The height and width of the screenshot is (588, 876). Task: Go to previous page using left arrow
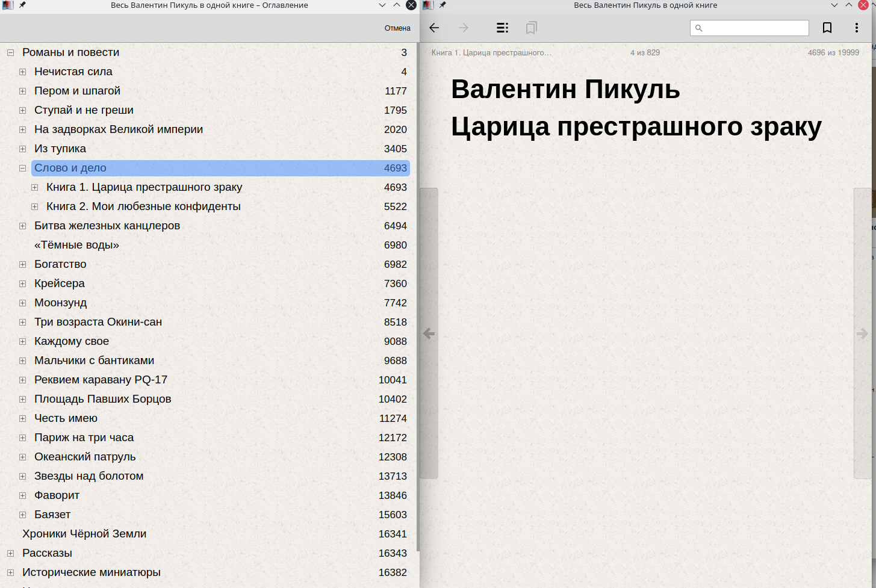(x=429, y=333)
